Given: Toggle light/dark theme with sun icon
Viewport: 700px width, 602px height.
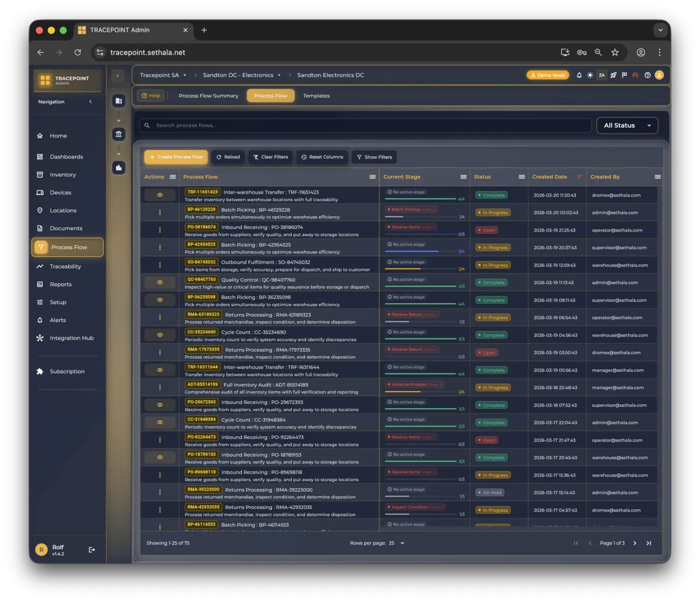Looking at the screenshot, I should coord(590,75).
